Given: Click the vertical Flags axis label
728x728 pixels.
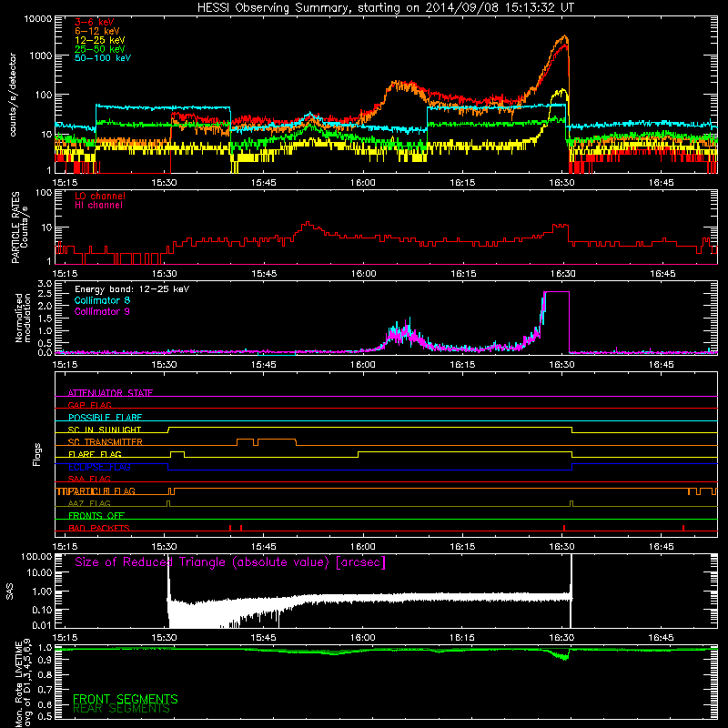Looking at the screenshot, I should click(x=37, y=454).
